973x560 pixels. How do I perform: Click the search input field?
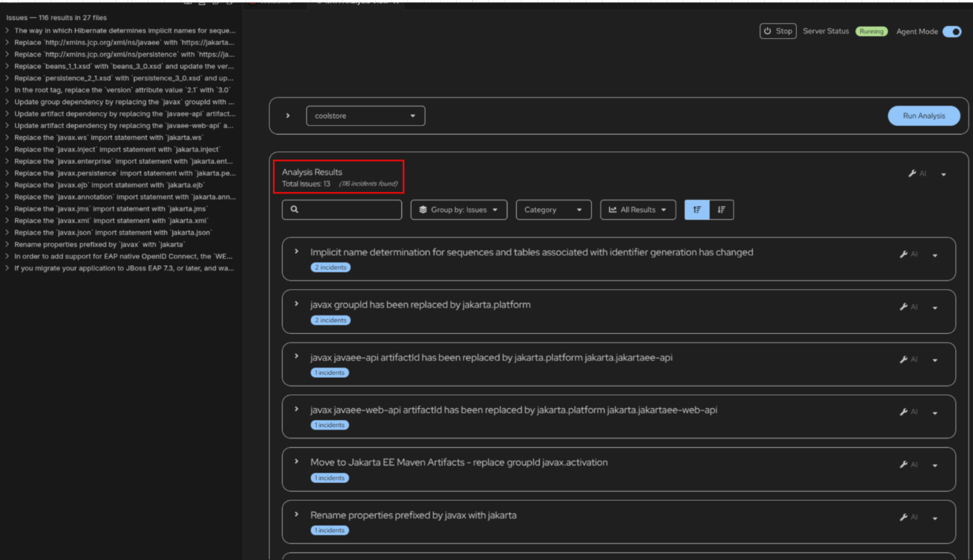click(x=342, y=210)
